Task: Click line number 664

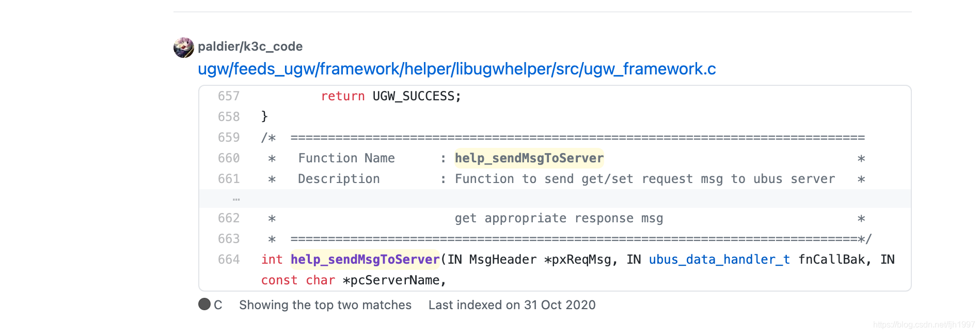Action: (229, 260)
